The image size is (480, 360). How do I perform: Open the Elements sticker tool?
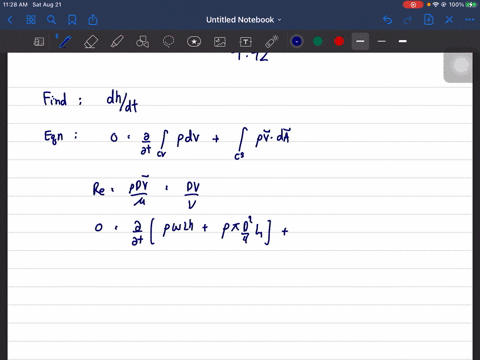click(194, 42)
